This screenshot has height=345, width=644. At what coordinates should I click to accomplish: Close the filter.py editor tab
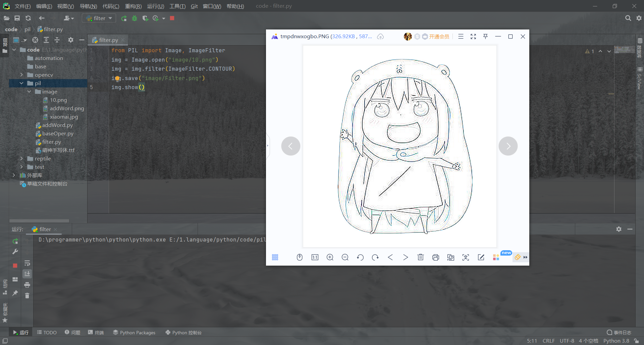click(123, 40)
